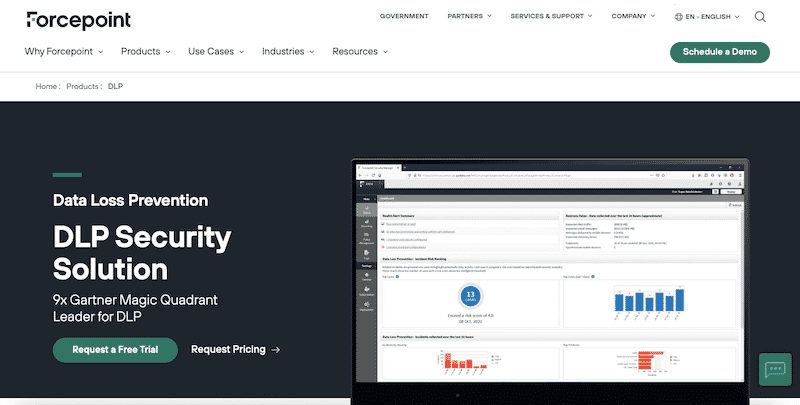This screenshot has height=405, width=800.
Task: Expand the Use Cases menu
Action: tap(216, 52)
